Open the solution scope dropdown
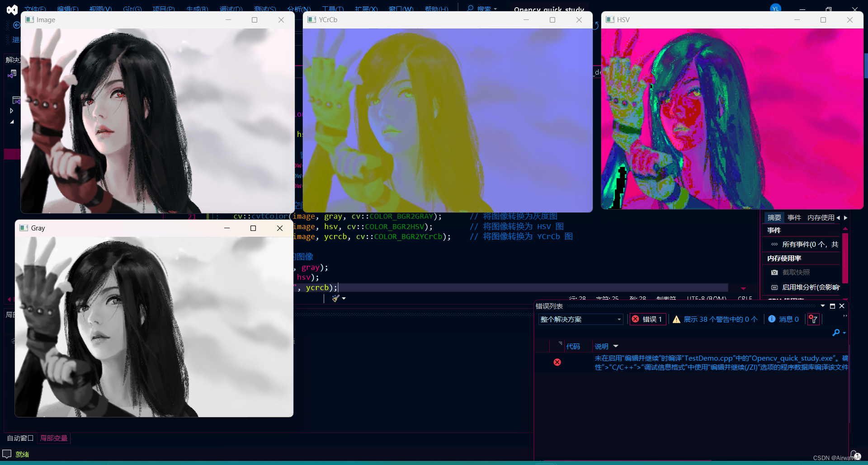 point(580,319)
